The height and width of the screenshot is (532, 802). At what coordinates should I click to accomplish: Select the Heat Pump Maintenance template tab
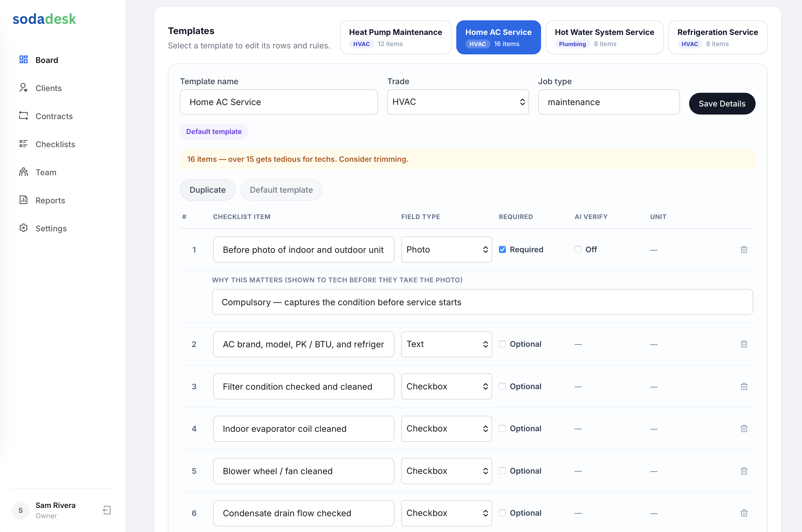click(395, 37)
